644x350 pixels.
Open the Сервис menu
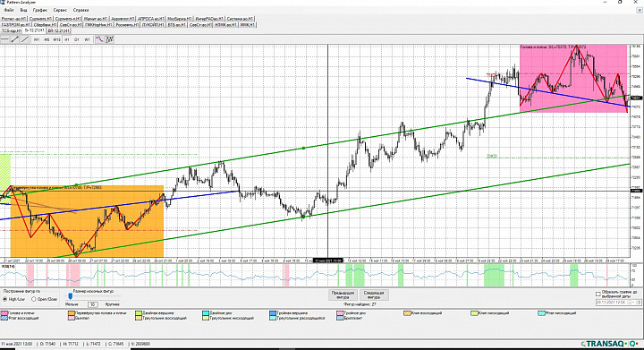click(x=60, y=10)
